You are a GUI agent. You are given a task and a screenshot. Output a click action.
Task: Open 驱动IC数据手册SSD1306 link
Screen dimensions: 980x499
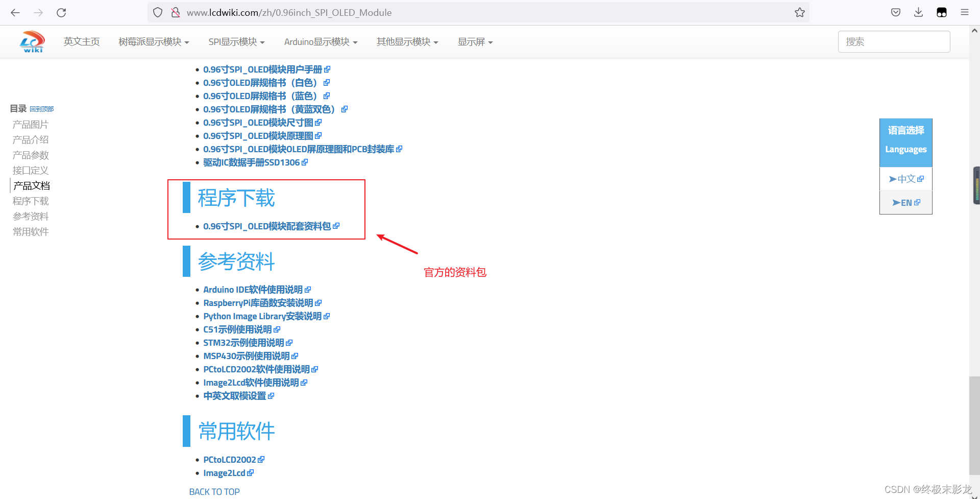pos(255,162)
